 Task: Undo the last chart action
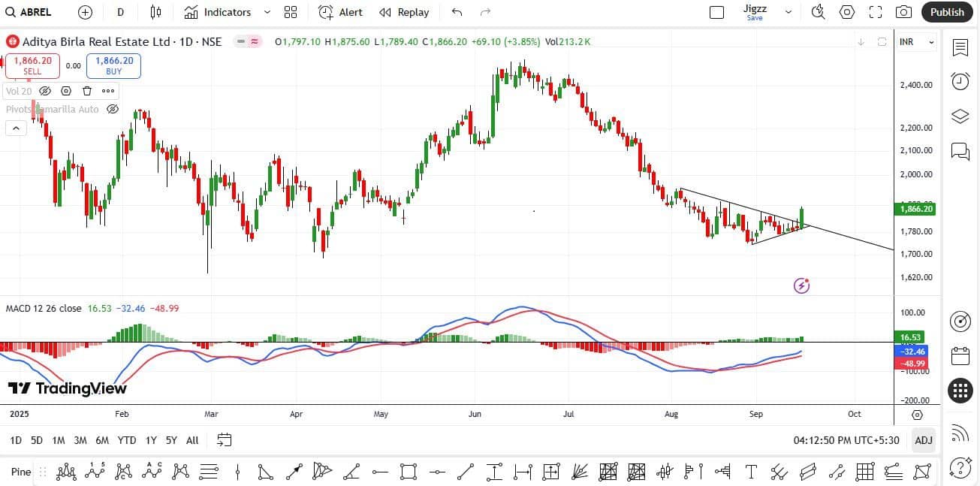pyautogui.click(x=457, y=12)
